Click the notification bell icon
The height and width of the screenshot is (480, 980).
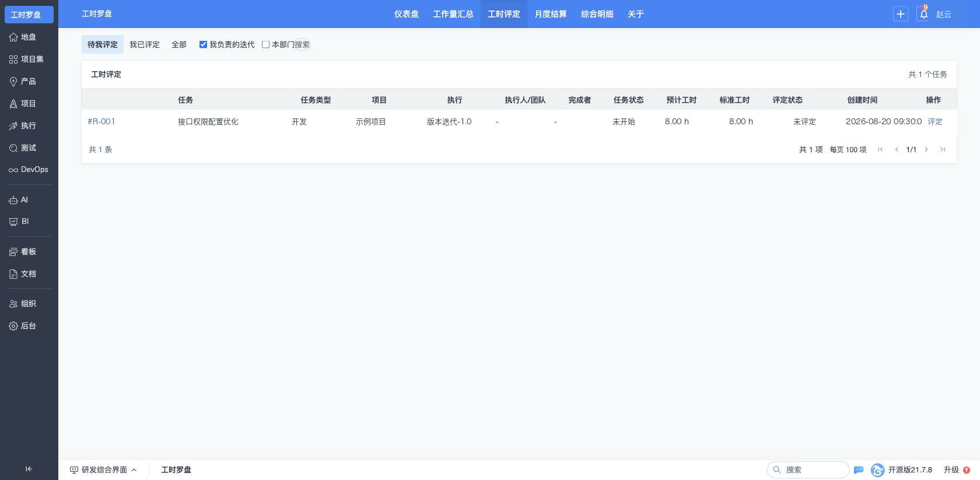923,14
